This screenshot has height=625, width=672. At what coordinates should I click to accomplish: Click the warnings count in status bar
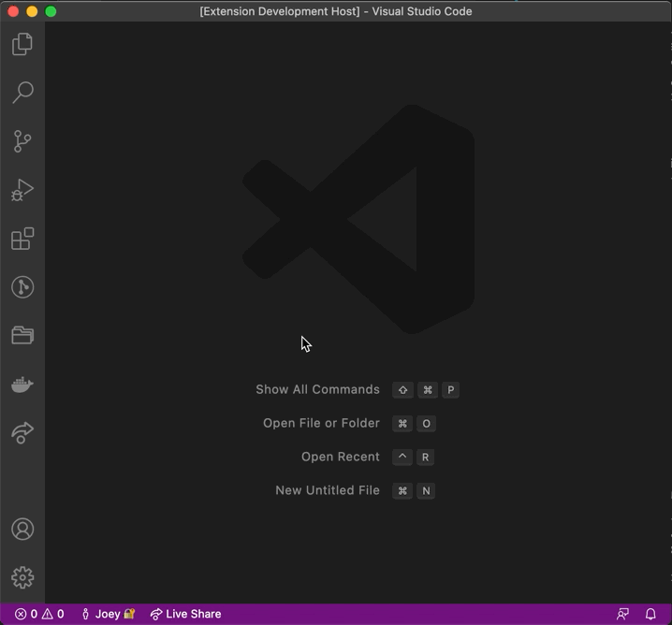[x=53, y=614]
